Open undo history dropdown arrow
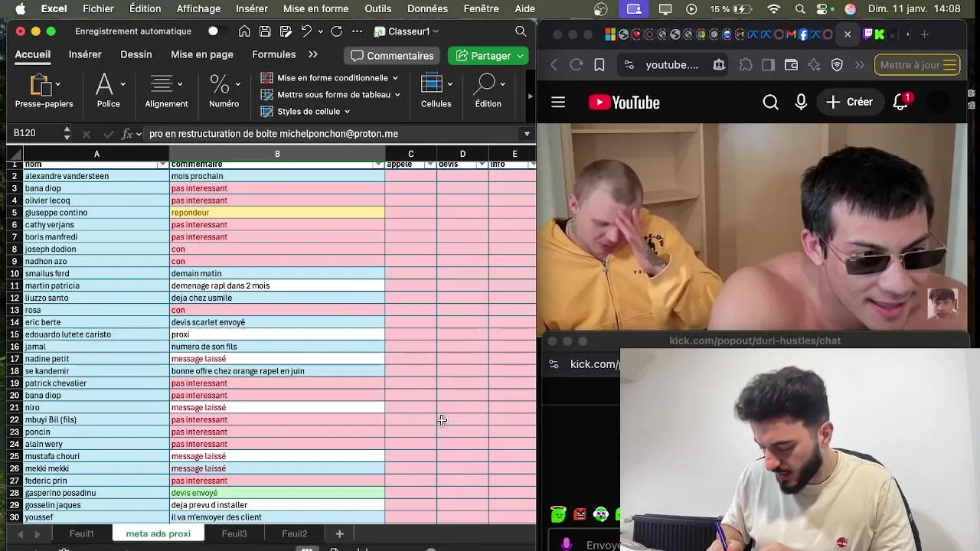Viewport: 980px width, 551px height. (320, 31)
